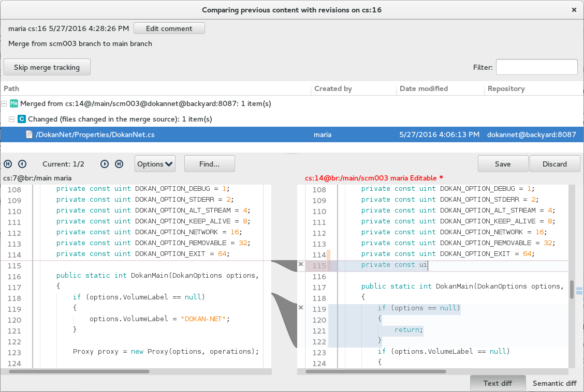Click 'Proxy proxy = new Proxy' line in left pane
The width and height of the screenshot is (584, 392).
pos(166,352)
